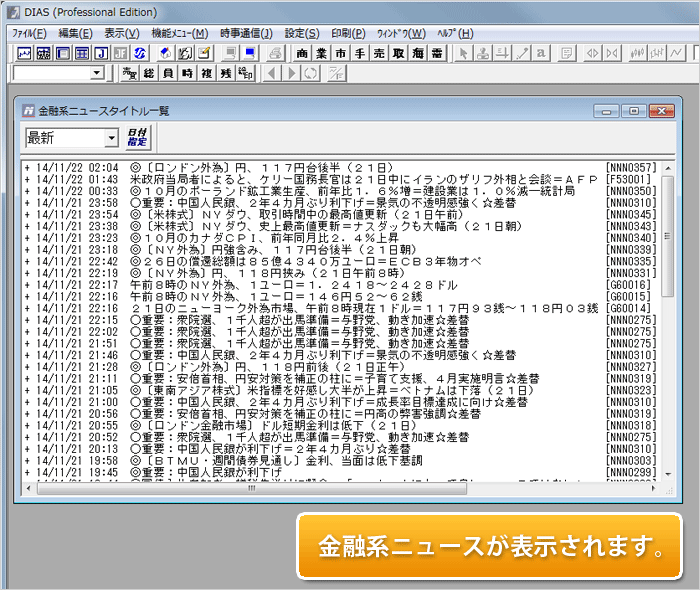Click the 商 toolbar button

303,53
